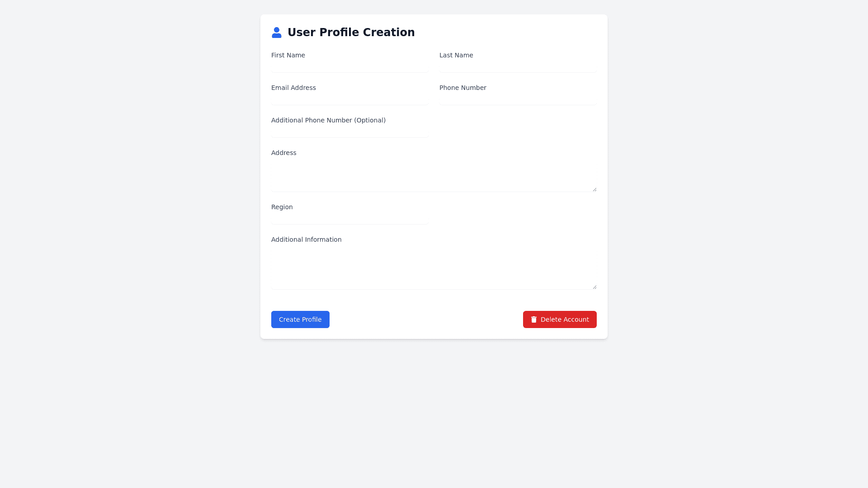This screenshot has height=488, width=868.
Task: Click the Region label
Action: pos(282,207)
